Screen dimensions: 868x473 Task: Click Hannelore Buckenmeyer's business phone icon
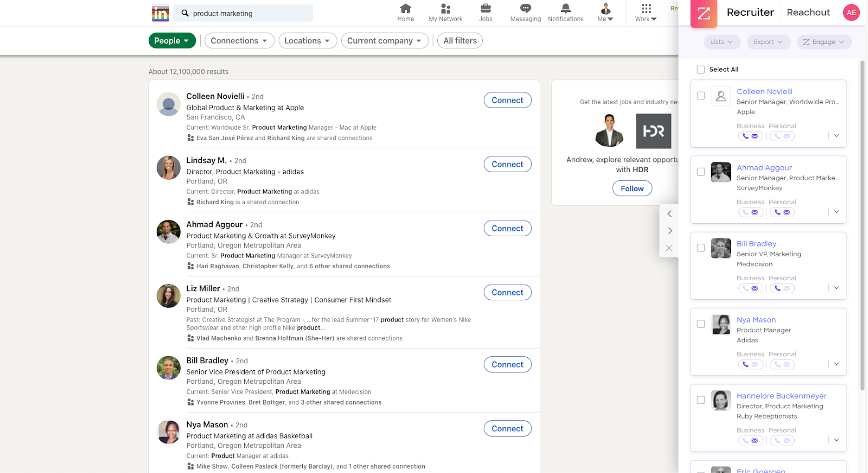[x=746, y=440]
